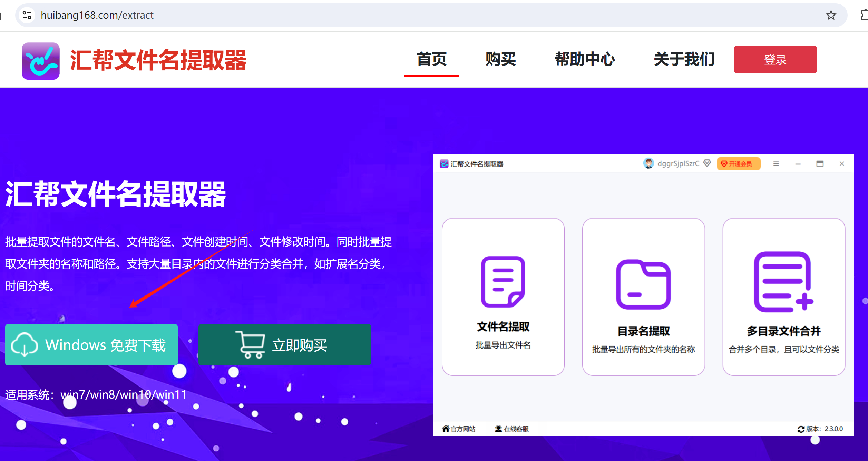
Task: Click 适用系统 win7/win8/win10/win11 text
Action: pyautogui.click(x=96, y=394)
